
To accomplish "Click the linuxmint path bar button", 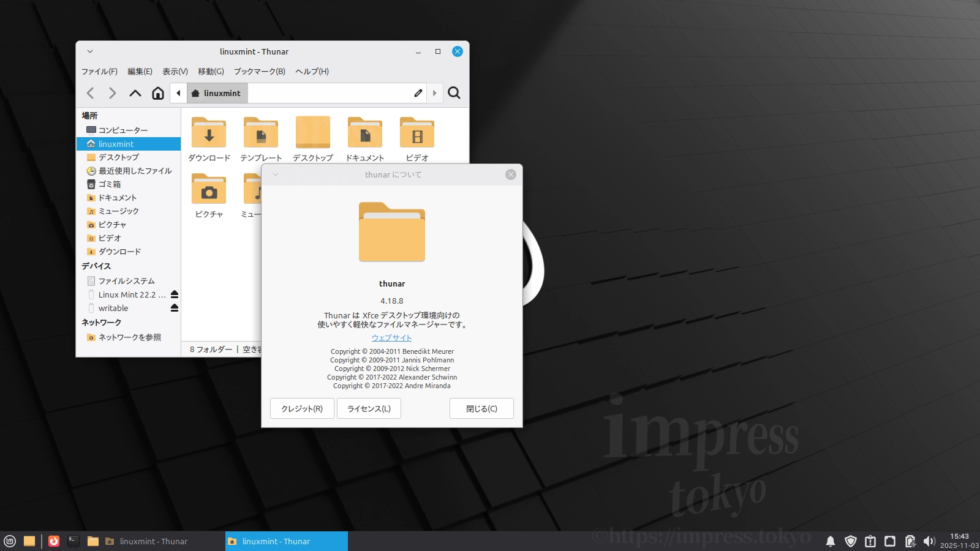I will tap(217, 93).
